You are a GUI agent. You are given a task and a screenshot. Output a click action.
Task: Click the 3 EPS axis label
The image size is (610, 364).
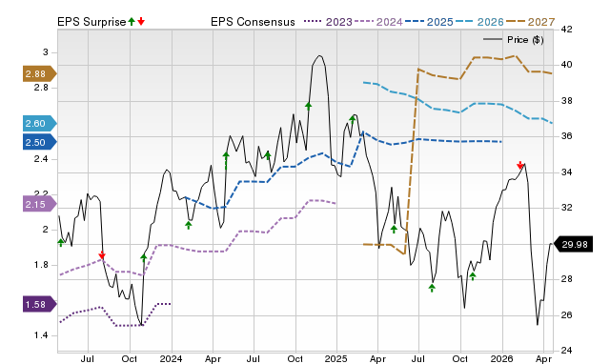[x=46, y=52]
